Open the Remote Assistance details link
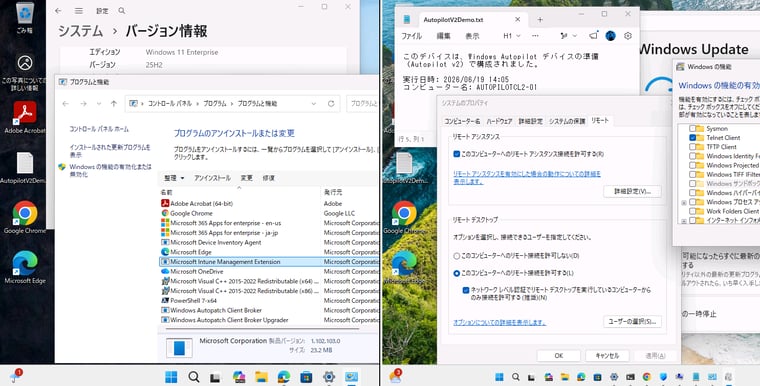Image resolution: width=760 pixels, height=386 pixels. coord(527,177)
